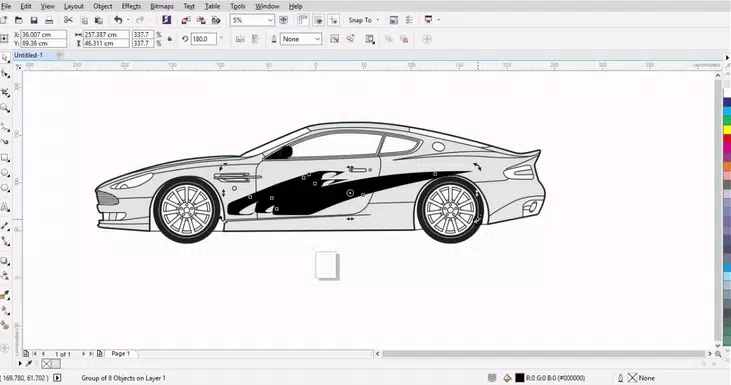Click the Untitled-1 document tab
Viewport: 731px width, 385px height.
(x=28, y=55)
